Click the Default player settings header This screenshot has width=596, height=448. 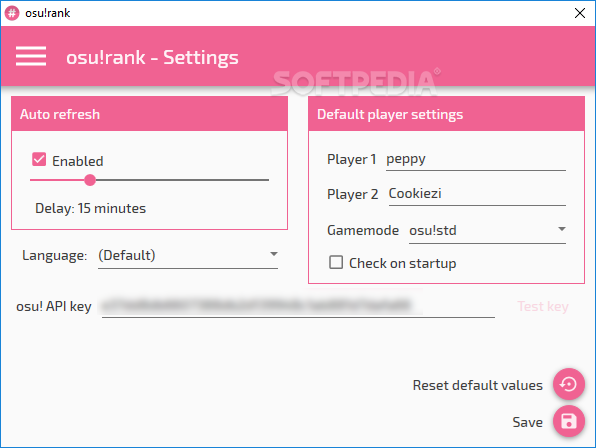click(446, 114)
